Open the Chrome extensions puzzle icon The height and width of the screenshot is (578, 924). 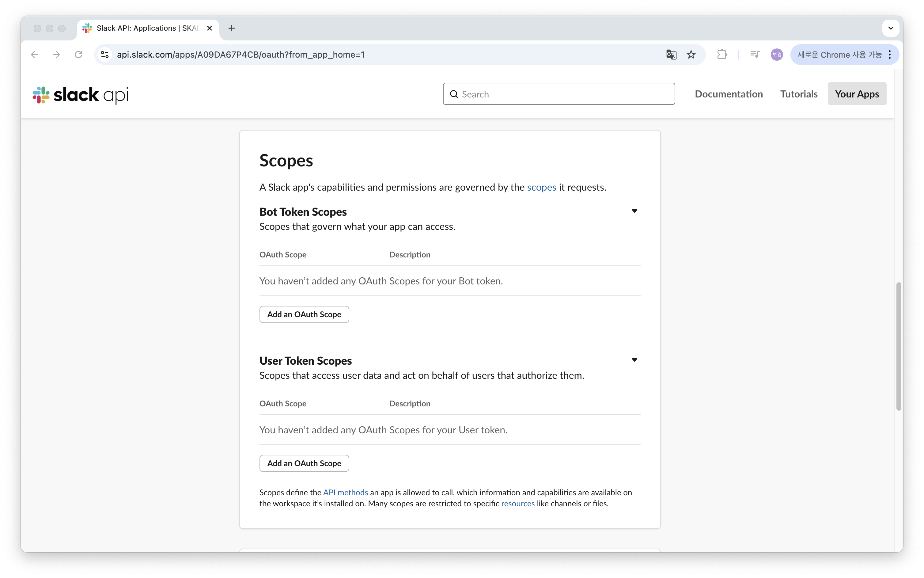[x=721, y=55]
